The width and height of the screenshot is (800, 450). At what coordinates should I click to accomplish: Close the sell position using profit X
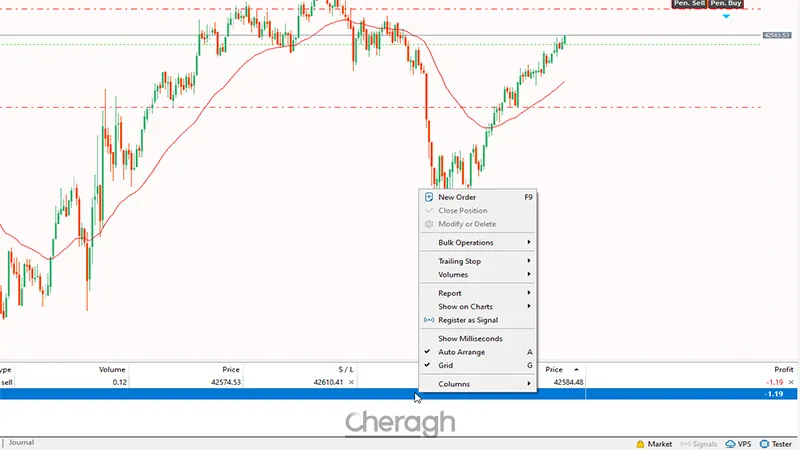tap(791, 382)
